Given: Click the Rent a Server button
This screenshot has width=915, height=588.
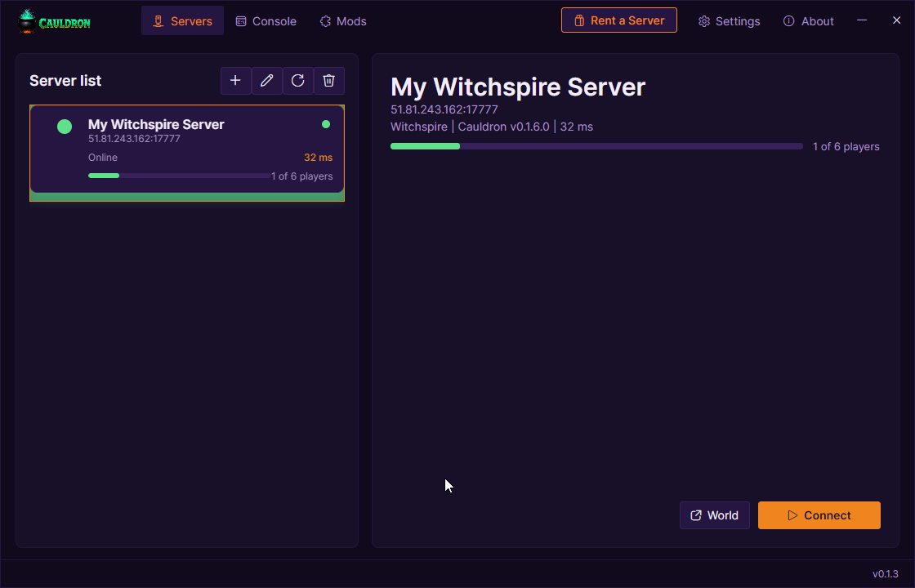Looking at the screenshot, I should point(619,20).
